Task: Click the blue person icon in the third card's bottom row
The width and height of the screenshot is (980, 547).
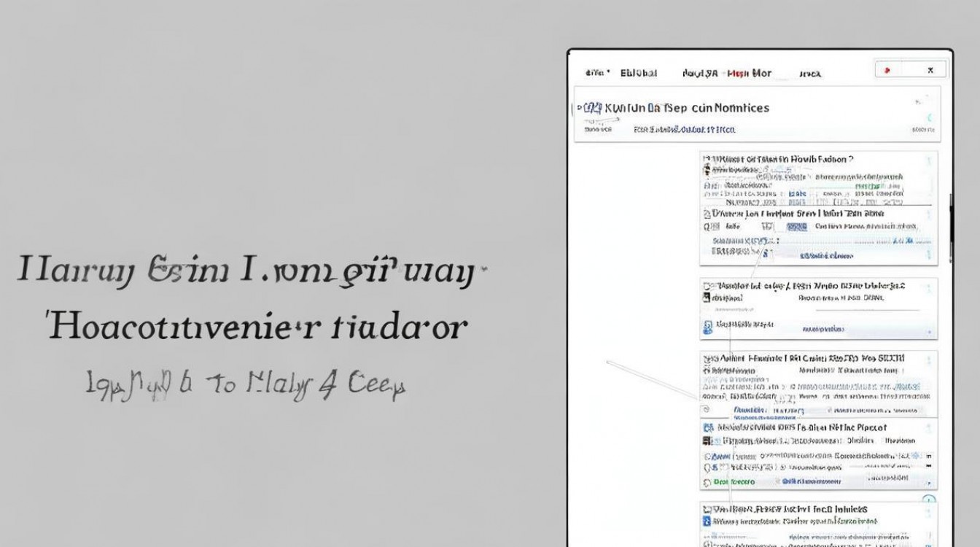Action: (x=707, y=327)
